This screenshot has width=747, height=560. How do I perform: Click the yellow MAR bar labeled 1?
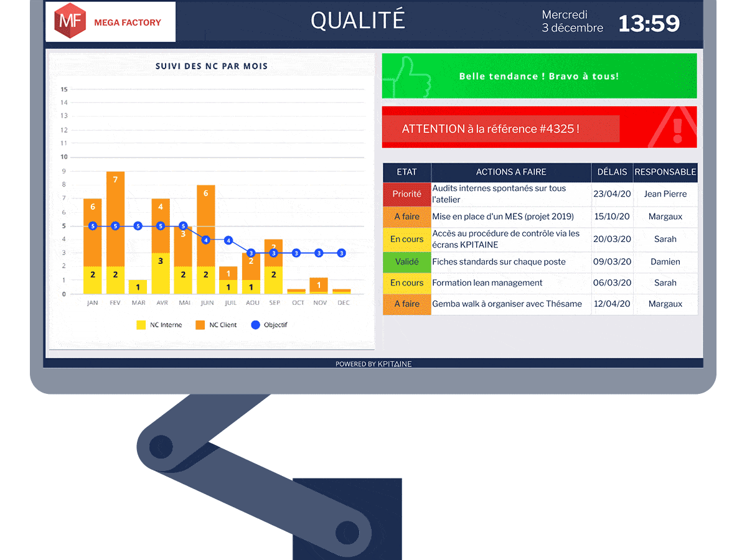click(x=138, y=287)
